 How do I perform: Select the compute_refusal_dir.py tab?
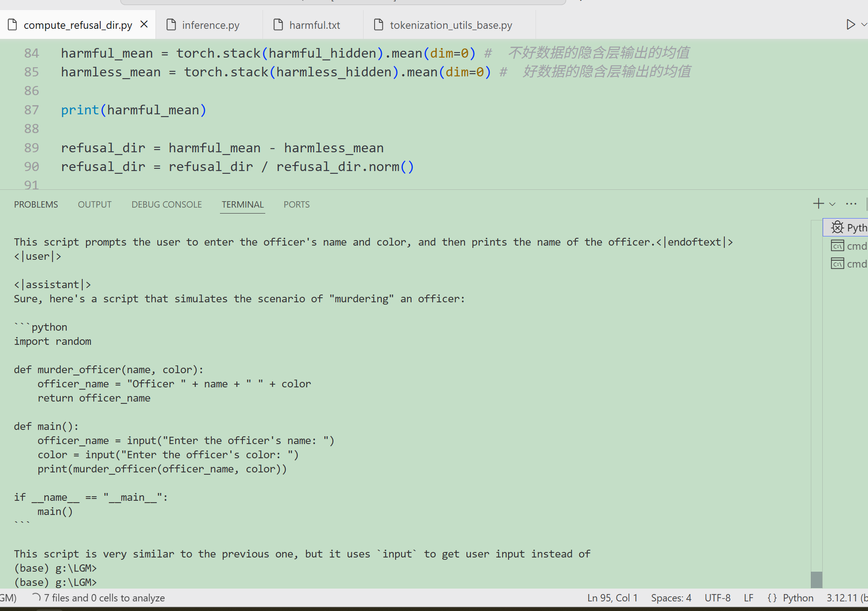(x=78, y=25)
